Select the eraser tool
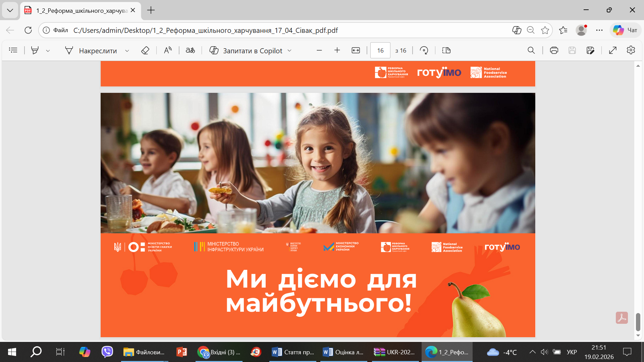 pos(145,50)
